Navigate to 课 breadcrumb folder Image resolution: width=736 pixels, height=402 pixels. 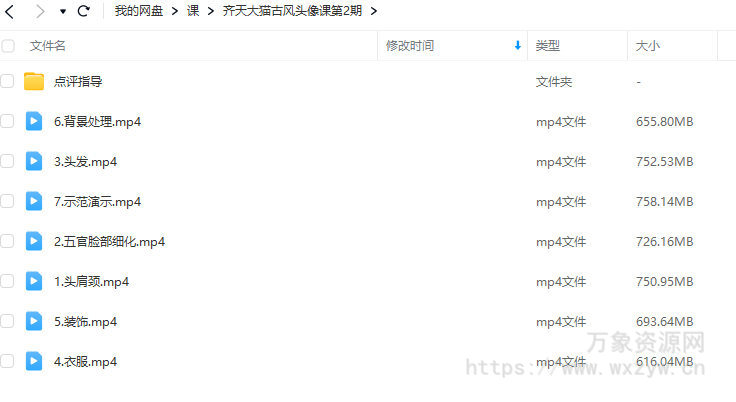pos(193,11)
